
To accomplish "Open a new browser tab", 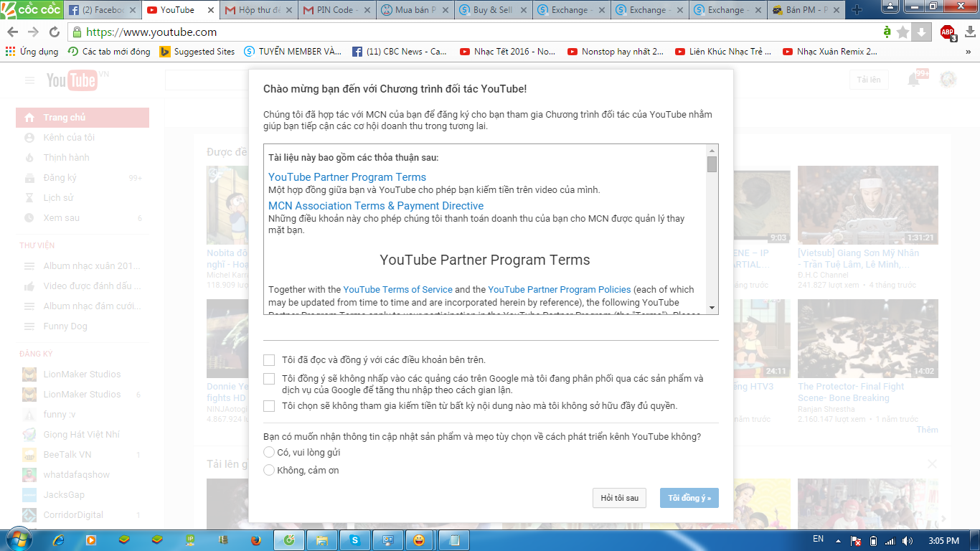I will [x=857, y=10].
